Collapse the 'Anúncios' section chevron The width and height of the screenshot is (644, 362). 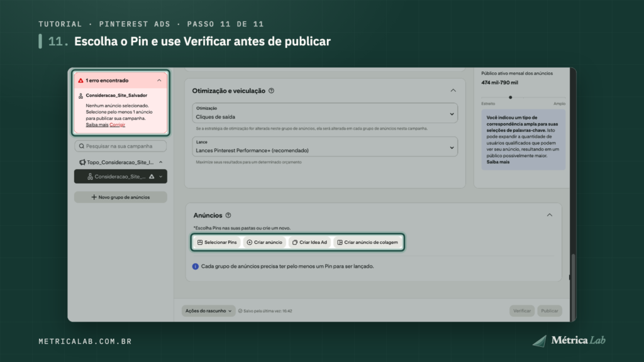click(x=550, y=215)
